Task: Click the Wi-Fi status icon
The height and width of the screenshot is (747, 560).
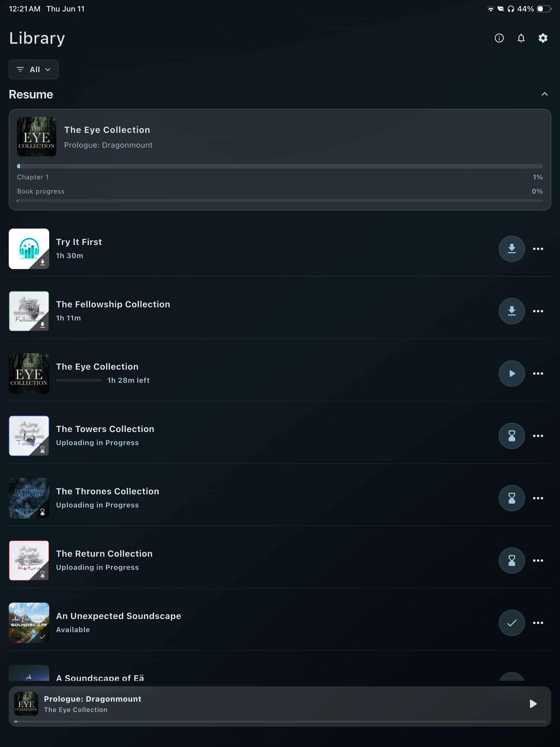Action: (491, 9)
